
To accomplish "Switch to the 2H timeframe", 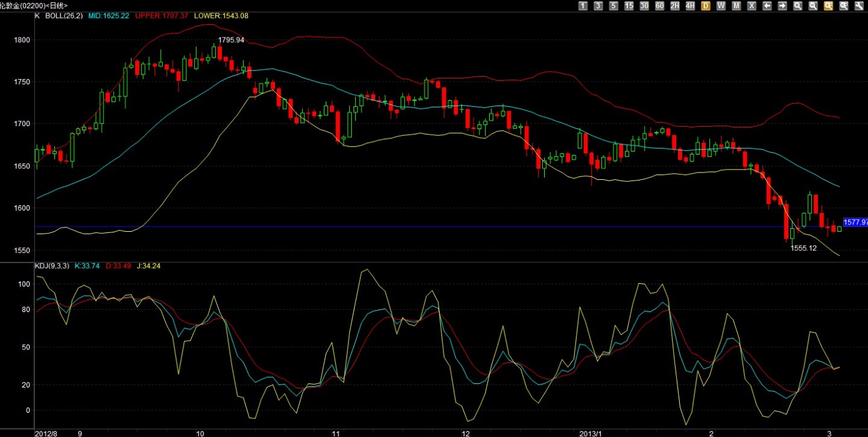I will [675, 5].
